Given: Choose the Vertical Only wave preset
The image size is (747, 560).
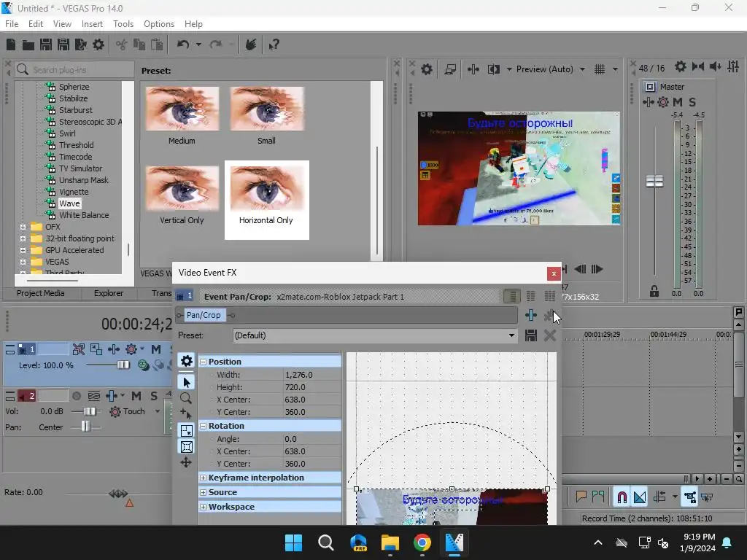Looking at the screenshot, I should [x=182, y=195].
